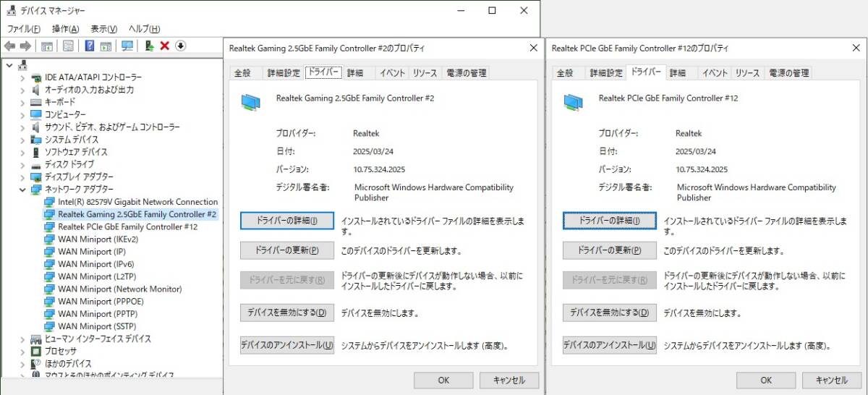The image size is (868, 395).
Task: Open リソース tab in Controller #12 properties
Action: click(747, 73)
